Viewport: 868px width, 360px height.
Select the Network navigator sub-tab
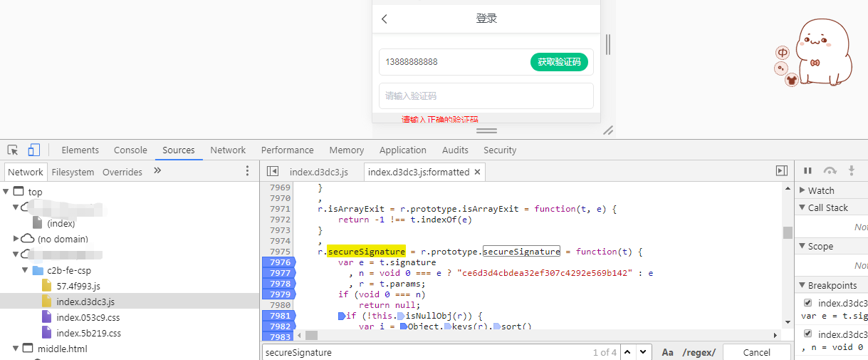pos(26,172)
